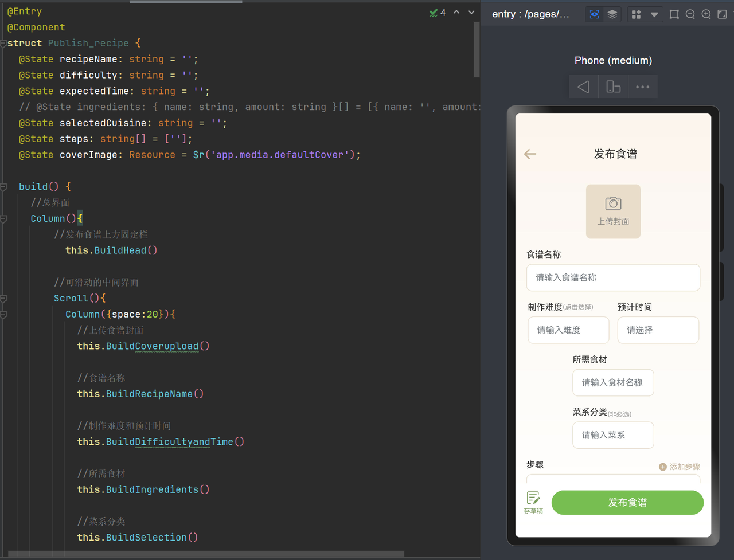Expand the device profile dropdown arrow
This screenshot has height=560, width=734.
(654, 15)
